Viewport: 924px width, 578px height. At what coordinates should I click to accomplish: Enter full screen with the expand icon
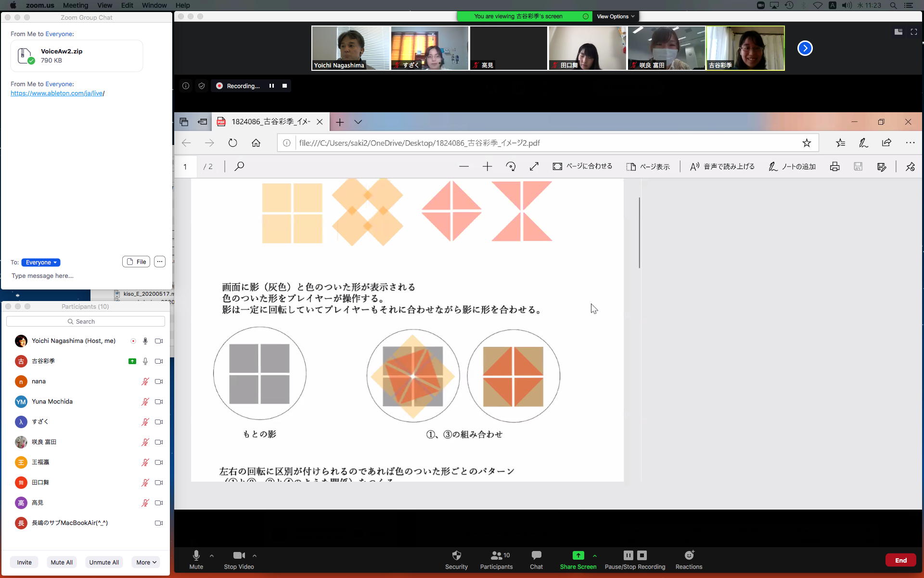point(913,32)
